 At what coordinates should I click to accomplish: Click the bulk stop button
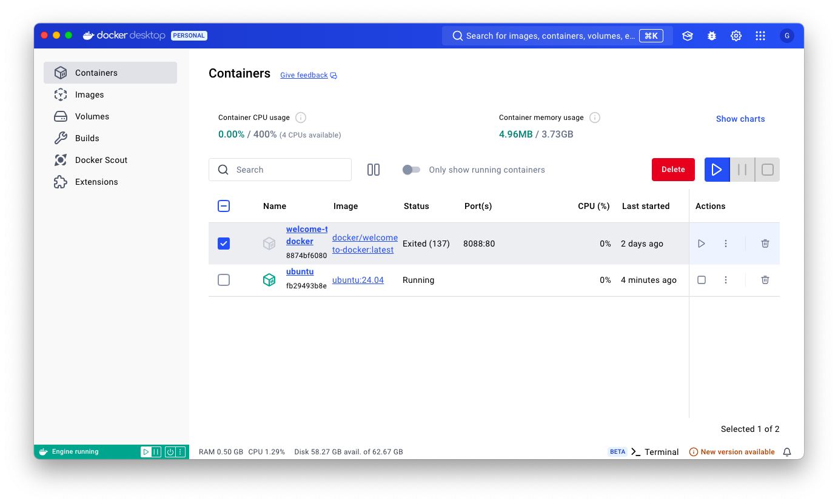coord(768,170)
